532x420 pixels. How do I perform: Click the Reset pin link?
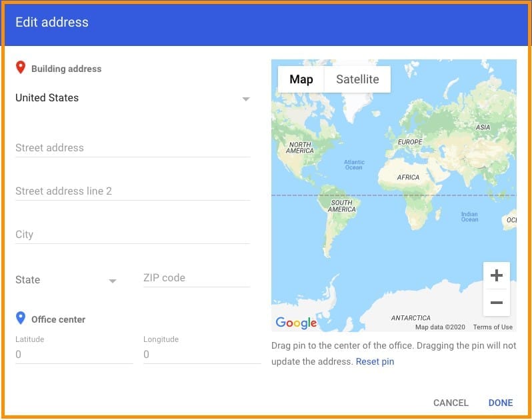375,361
